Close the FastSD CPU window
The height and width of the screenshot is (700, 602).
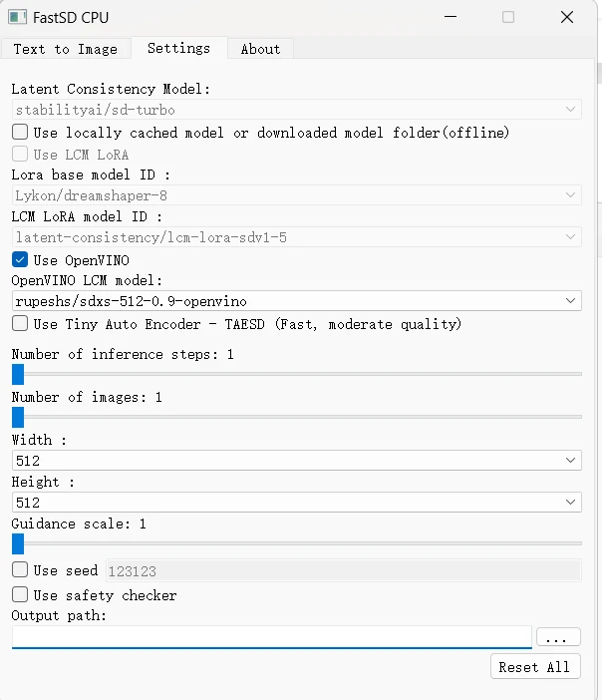567,17
